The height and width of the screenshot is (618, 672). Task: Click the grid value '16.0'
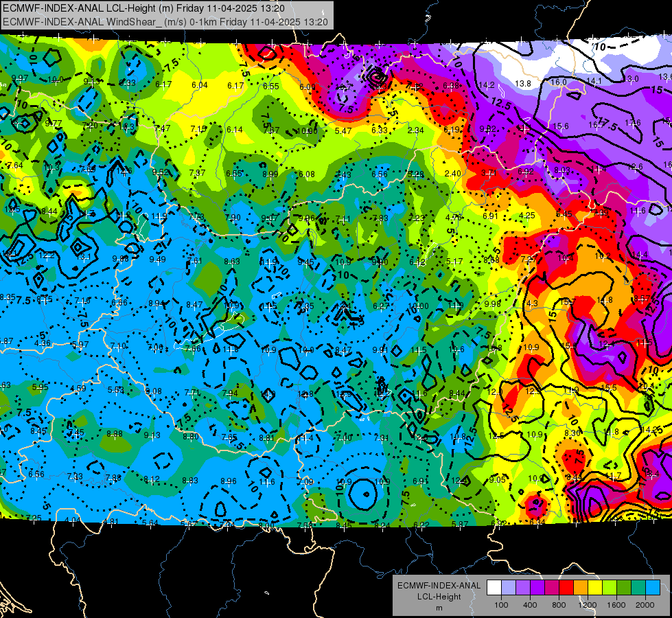[x=559, y=82]
